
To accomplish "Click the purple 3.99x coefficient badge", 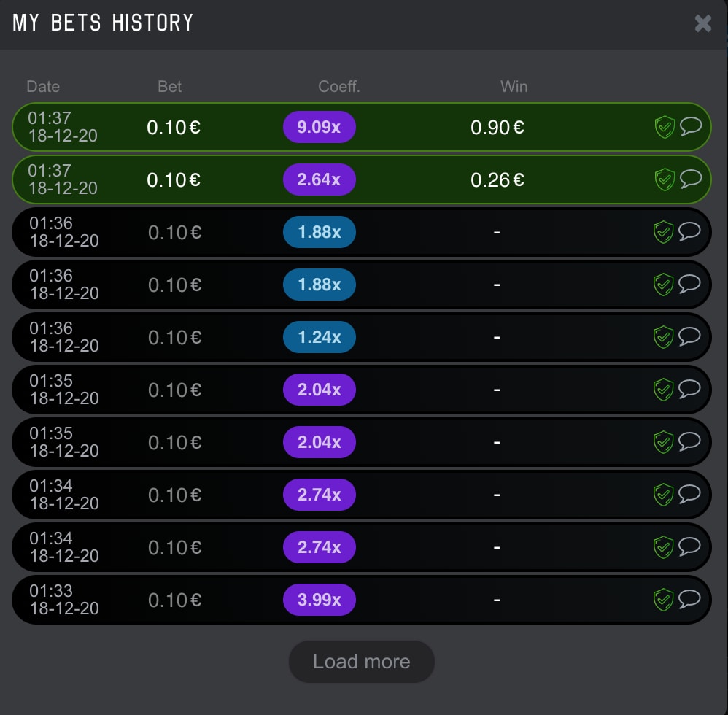I will (320, 600).
